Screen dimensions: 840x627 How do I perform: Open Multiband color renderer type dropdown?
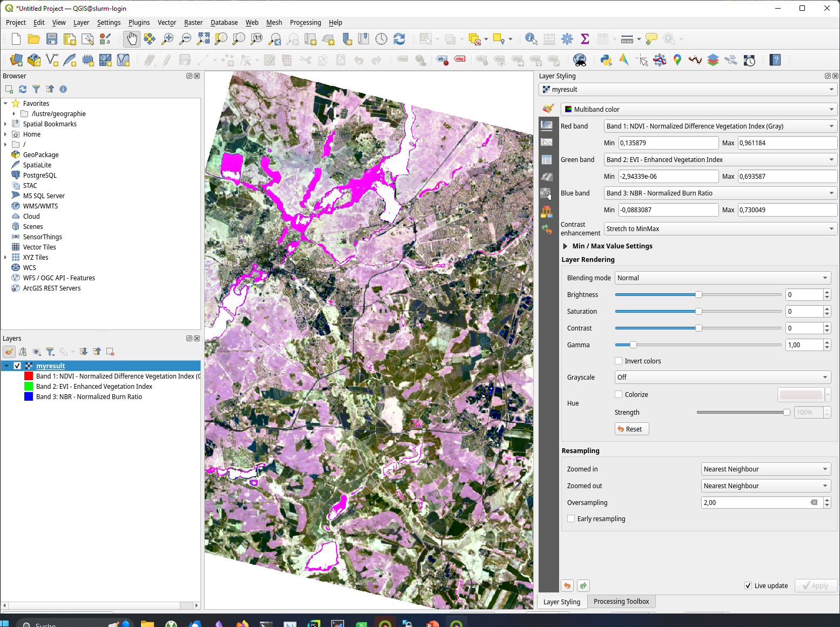point(699,109)
